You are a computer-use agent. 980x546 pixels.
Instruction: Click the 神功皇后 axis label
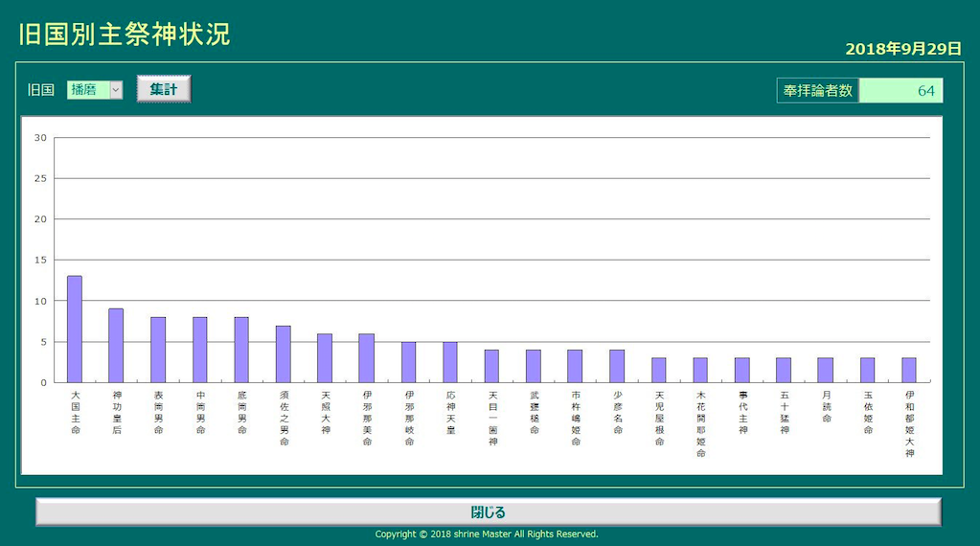117,412
